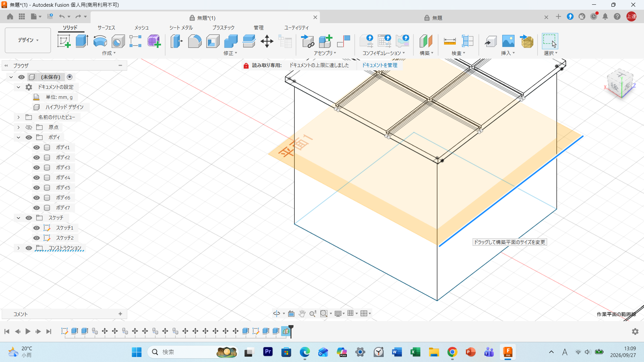Click the first sketch feature in timeline

[x=64, y=331]
